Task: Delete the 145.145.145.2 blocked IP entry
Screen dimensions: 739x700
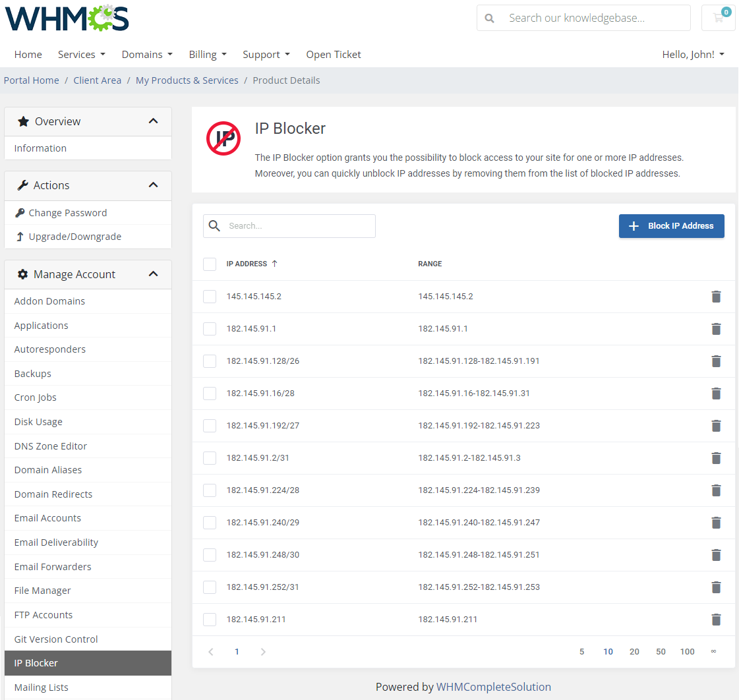Action: click(716, 297)
